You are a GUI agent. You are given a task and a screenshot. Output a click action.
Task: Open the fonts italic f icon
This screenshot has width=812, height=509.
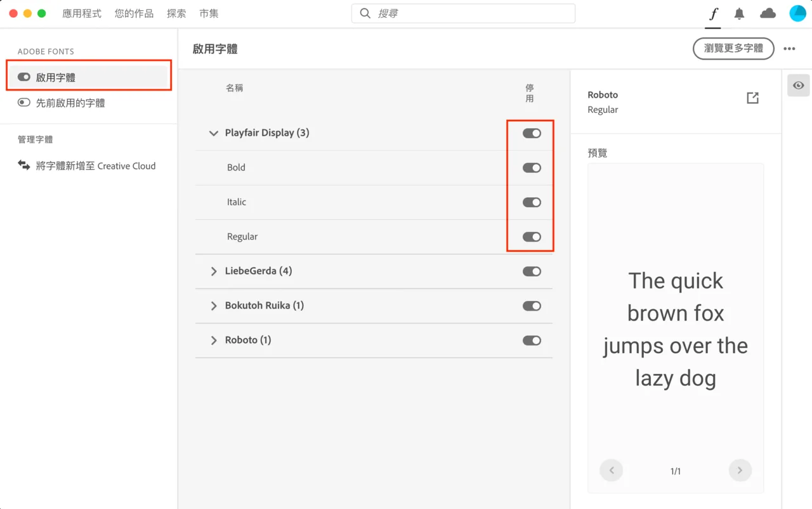coord(713,13)
